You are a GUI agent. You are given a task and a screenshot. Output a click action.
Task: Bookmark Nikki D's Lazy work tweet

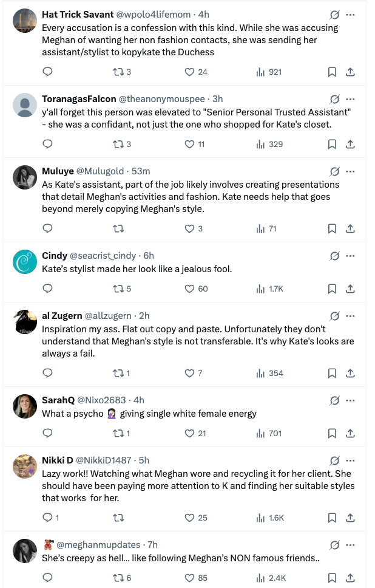pyautogui.click(x=332, y=518)
